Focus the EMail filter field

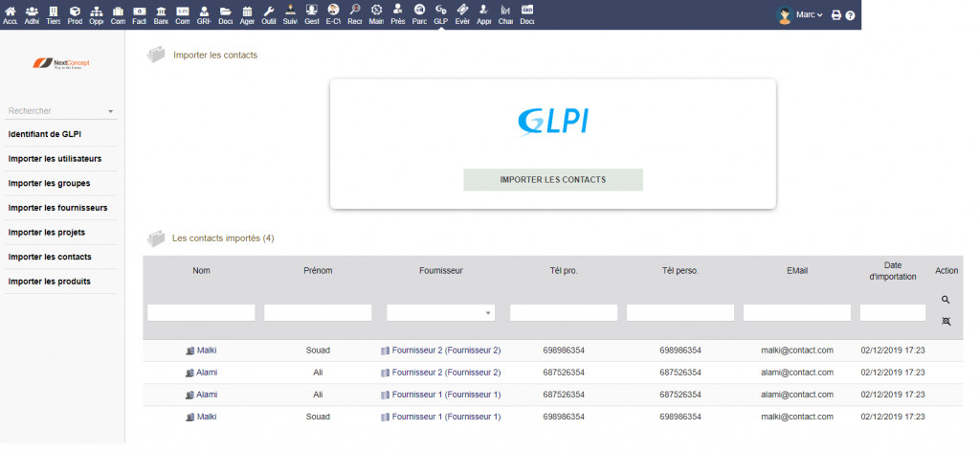click(x=797, y=313)
